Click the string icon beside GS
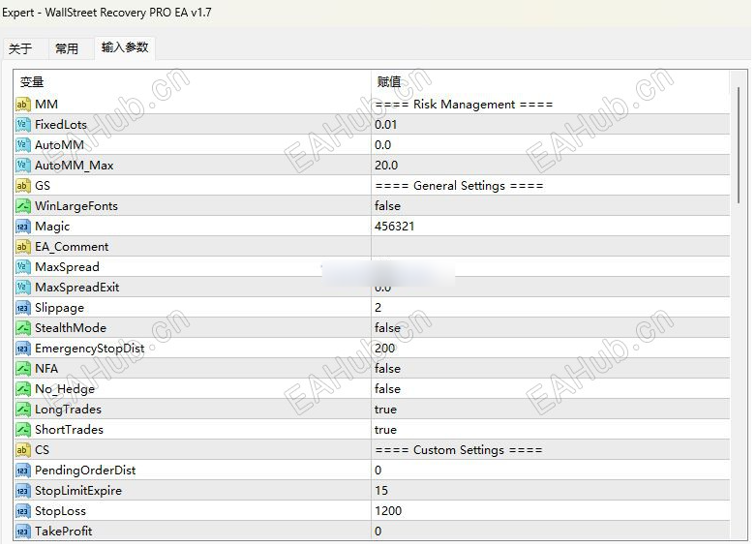The image size is (756, 547). tap(22, 186)
